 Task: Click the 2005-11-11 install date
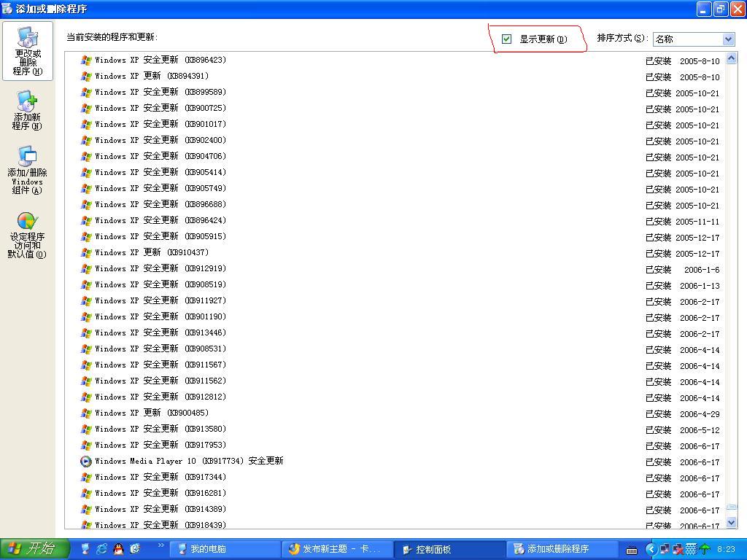point(697,222)
